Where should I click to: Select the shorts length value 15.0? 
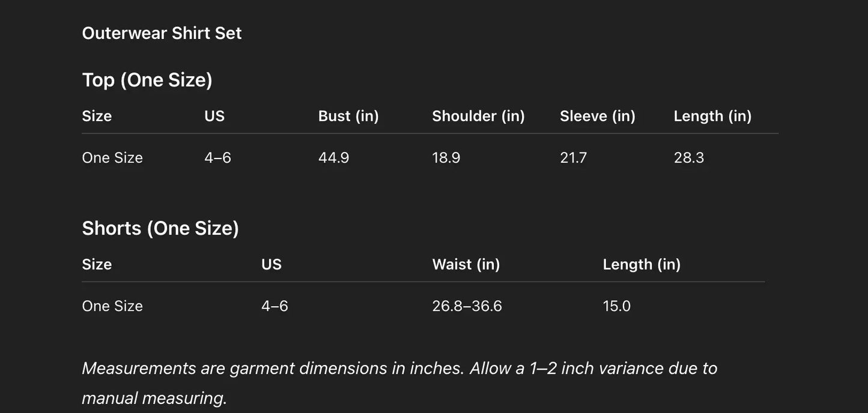(x=616, y=306)
